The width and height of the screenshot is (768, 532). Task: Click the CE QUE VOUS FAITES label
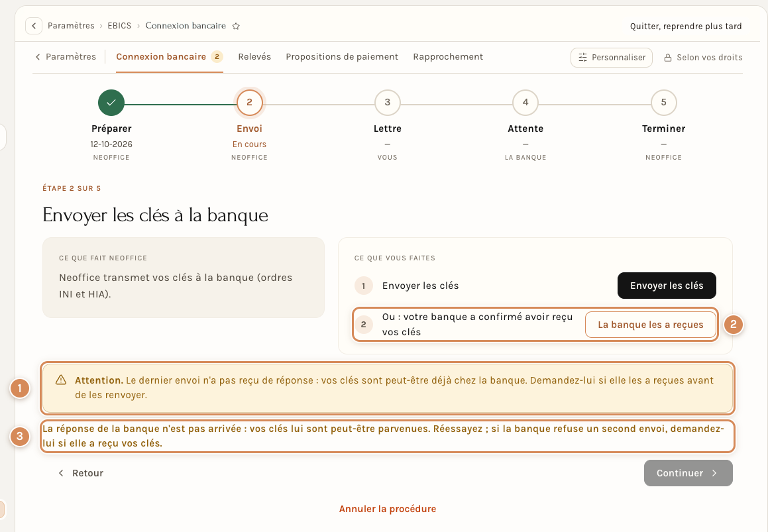(395, 258)
